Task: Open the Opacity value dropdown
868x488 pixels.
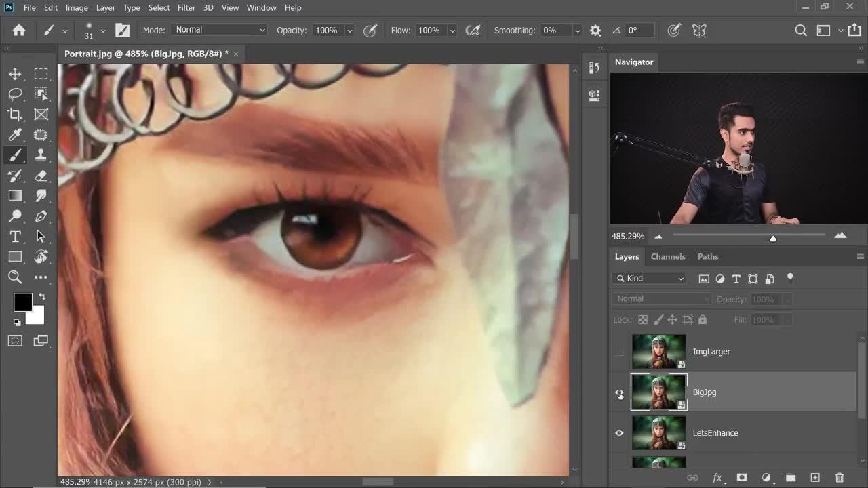Action: tap(350, 30)
